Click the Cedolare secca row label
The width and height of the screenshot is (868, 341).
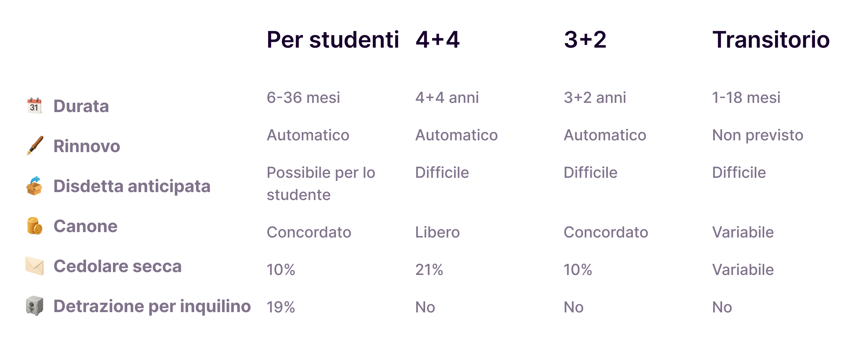pyautogui.click(x=118, y=266)
